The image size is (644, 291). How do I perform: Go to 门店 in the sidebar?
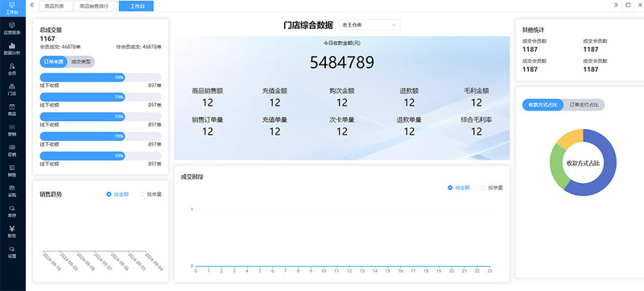click(x=12, y=89)
